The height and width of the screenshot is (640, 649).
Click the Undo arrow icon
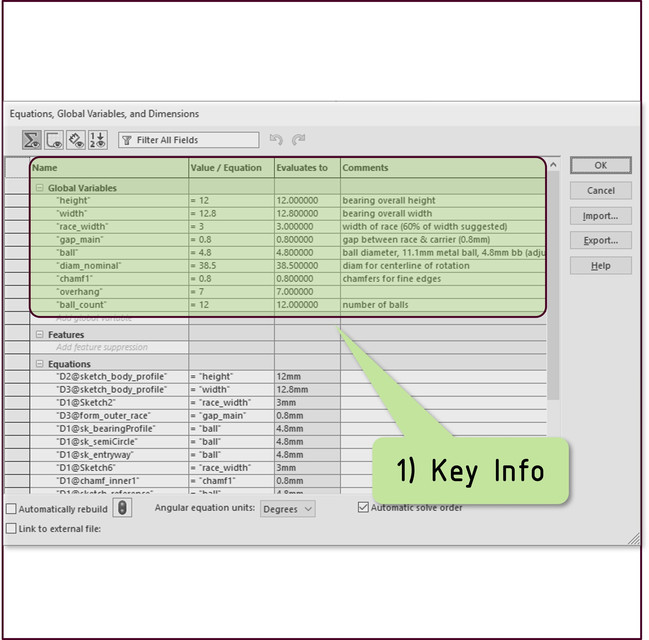click(x=277, y=140)
